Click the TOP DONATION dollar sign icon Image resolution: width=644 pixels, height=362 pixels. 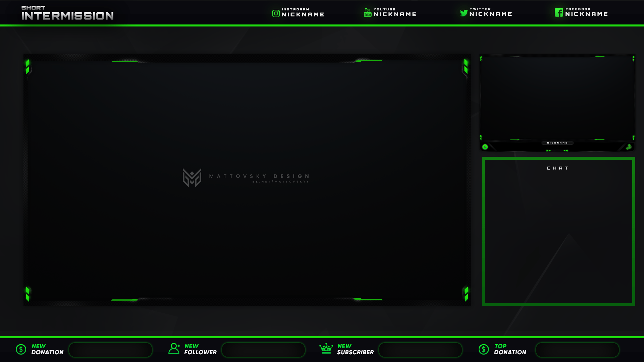[483, 350]
